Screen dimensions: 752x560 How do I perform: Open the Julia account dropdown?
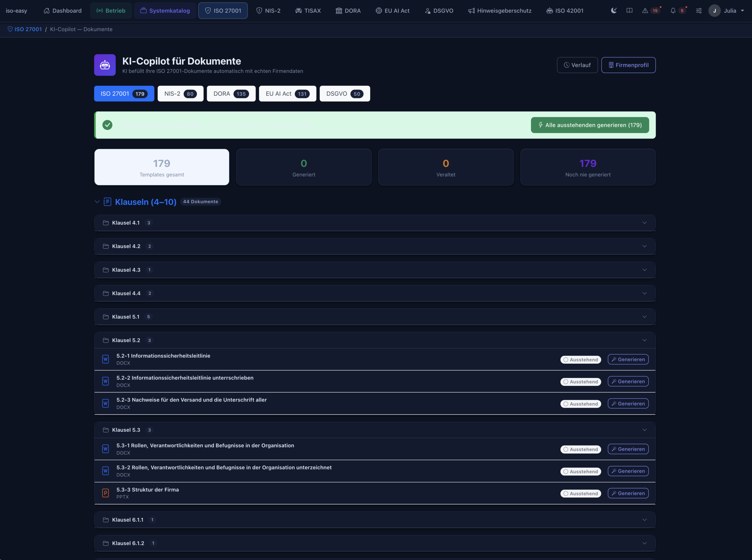click(727, 11)
